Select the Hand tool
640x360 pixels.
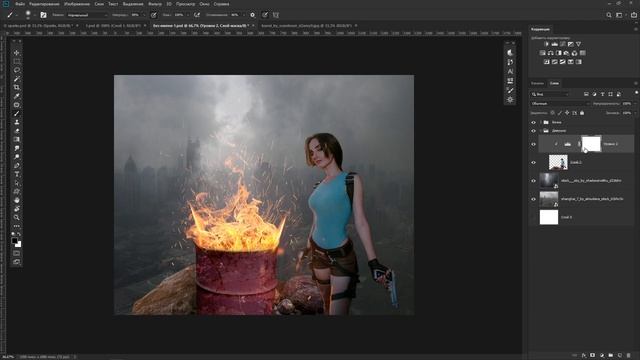16,200
